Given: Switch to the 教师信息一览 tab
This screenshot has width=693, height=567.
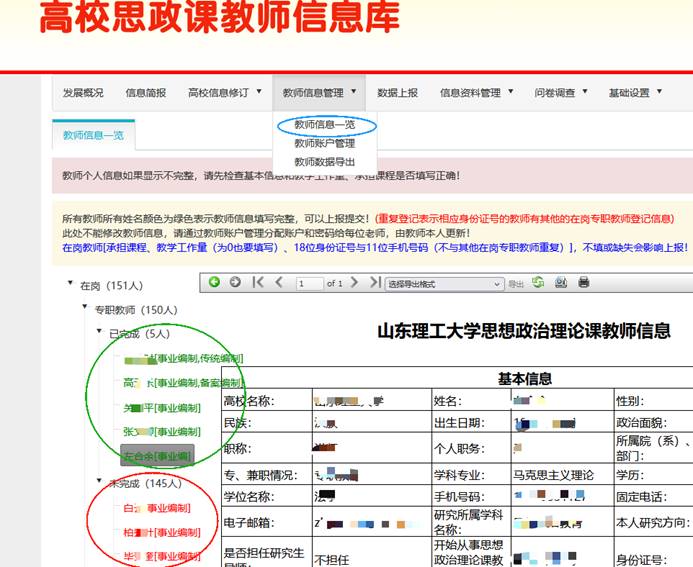Looking at the screenshot, I should [93, 135].
